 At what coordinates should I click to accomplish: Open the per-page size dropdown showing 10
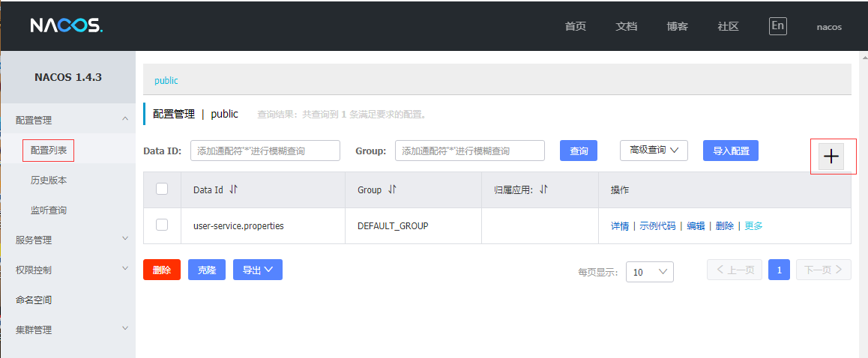coord(649,272)
